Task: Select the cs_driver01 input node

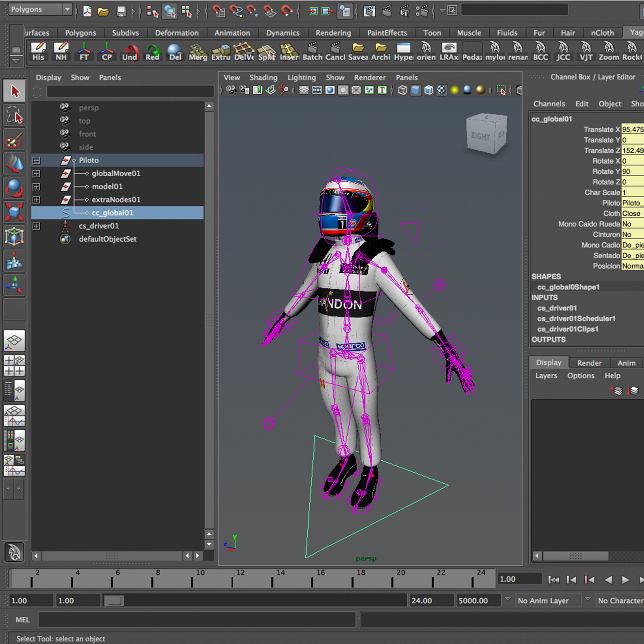Action: (x=557, y=308)
